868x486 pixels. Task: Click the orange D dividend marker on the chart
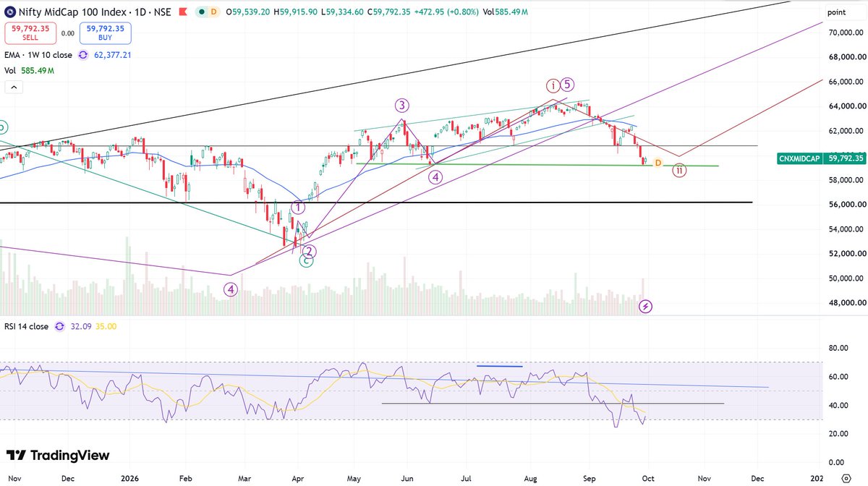click(658, 163)
